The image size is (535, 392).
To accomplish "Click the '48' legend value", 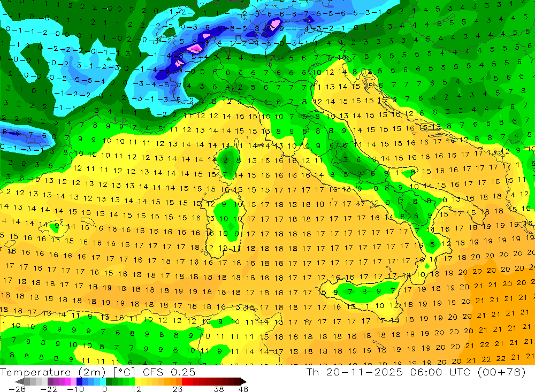I will 243,389.
